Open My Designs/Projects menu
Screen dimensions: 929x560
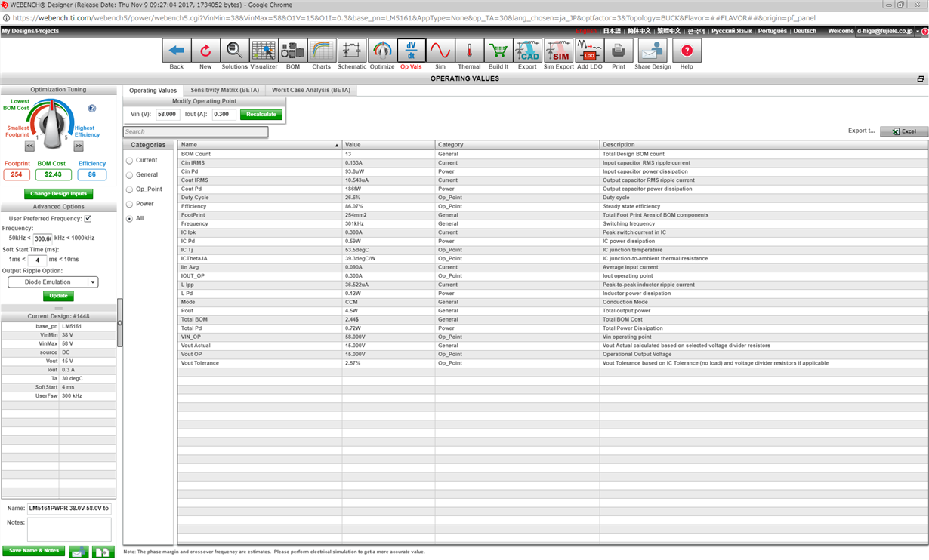[30, 31]
